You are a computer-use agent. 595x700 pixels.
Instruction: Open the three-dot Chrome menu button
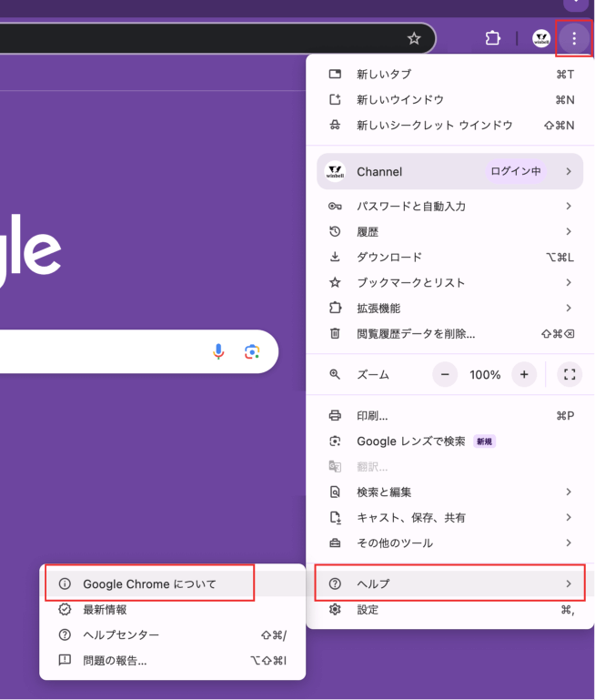(x=573, y=38)
